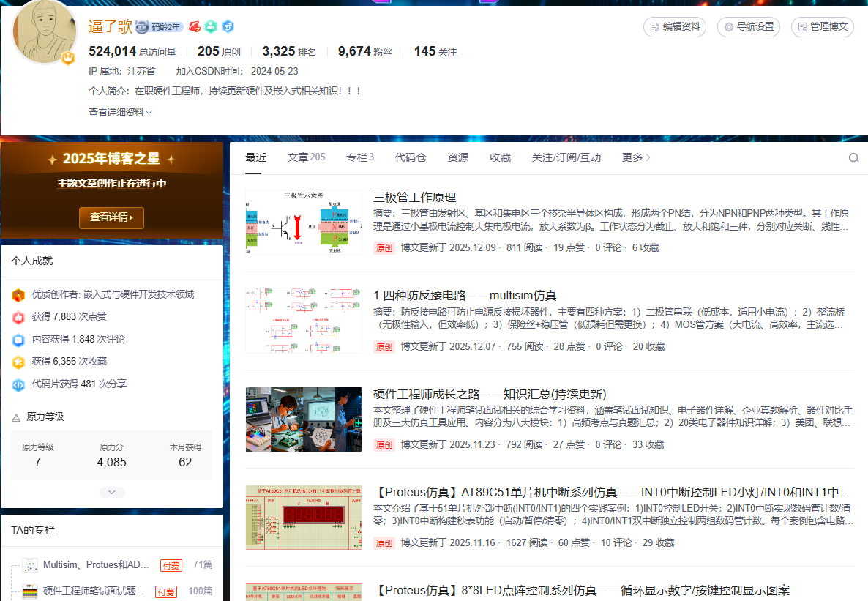Click the username 逼子歌

coord(111,26)
